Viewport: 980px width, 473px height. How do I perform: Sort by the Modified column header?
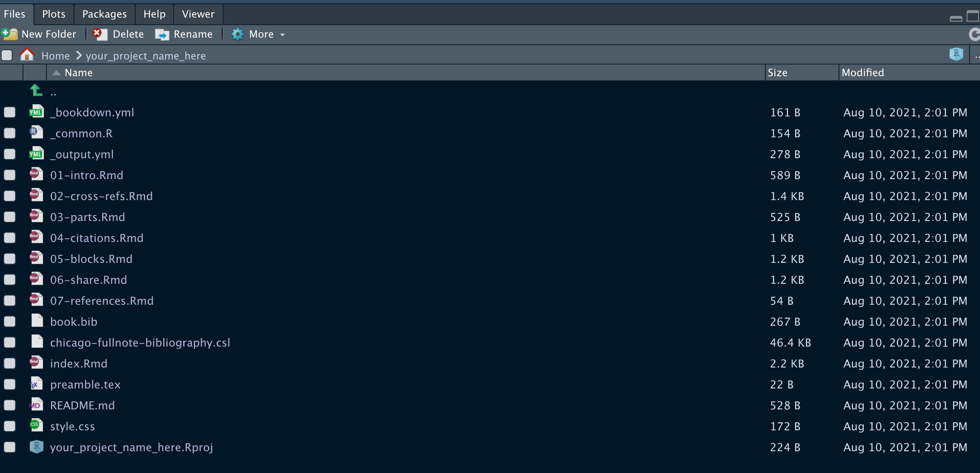coord(909,72)
